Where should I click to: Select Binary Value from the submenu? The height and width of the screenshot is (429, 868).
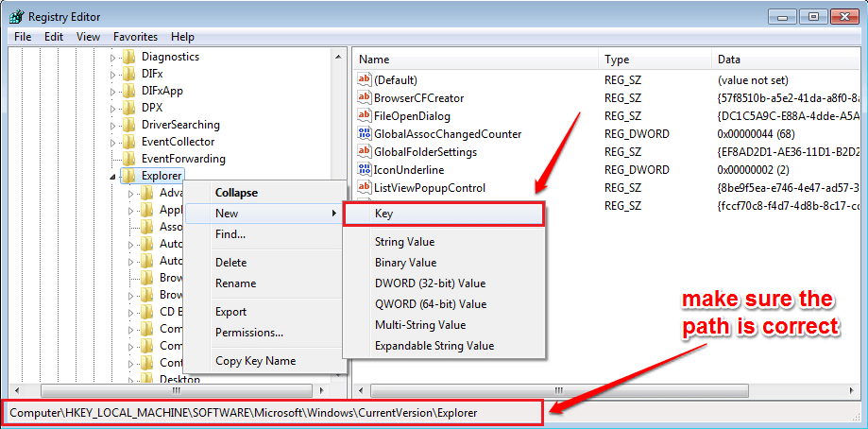point(444,263)
